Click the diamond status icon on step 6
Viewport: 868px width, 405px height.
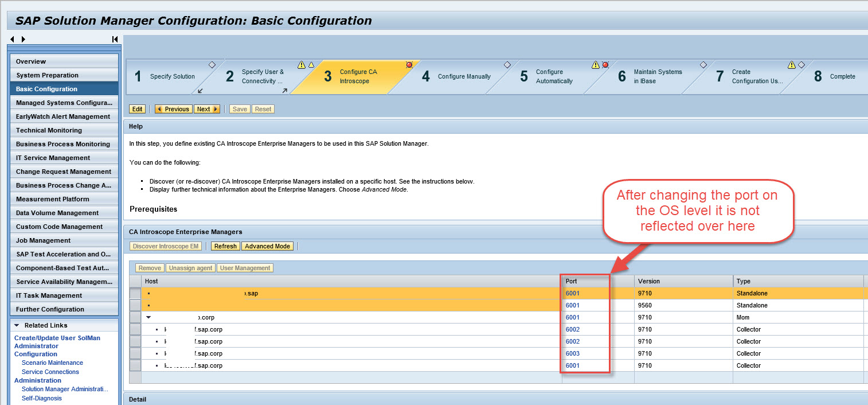click(703, 65)
